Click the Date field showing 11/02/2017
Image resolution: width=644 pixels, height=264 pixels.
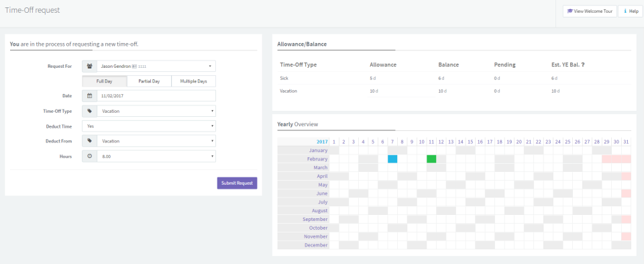156,96
